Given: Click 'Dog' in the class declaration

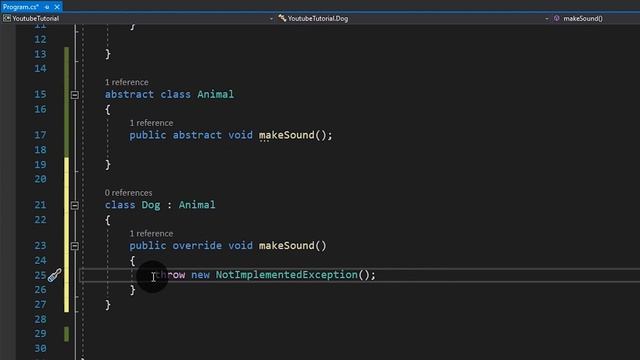Looking at the screenshot, I should coord(151,205).
